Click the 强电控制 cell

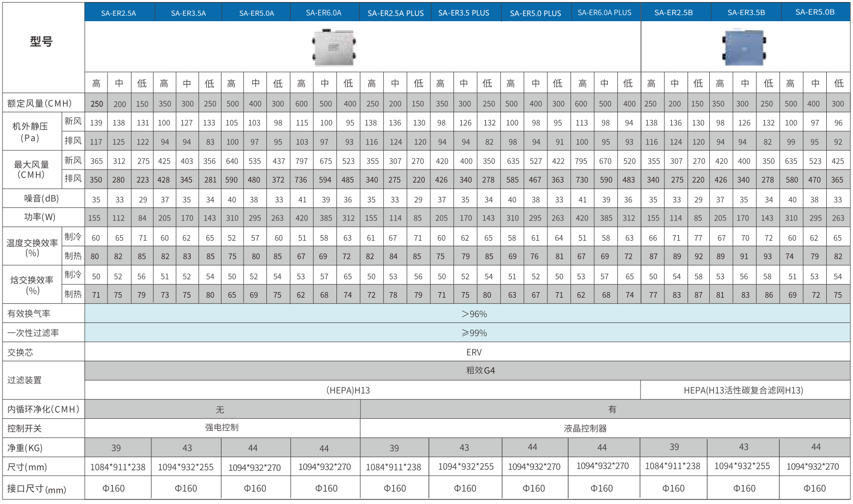click(x=222, y=428)
